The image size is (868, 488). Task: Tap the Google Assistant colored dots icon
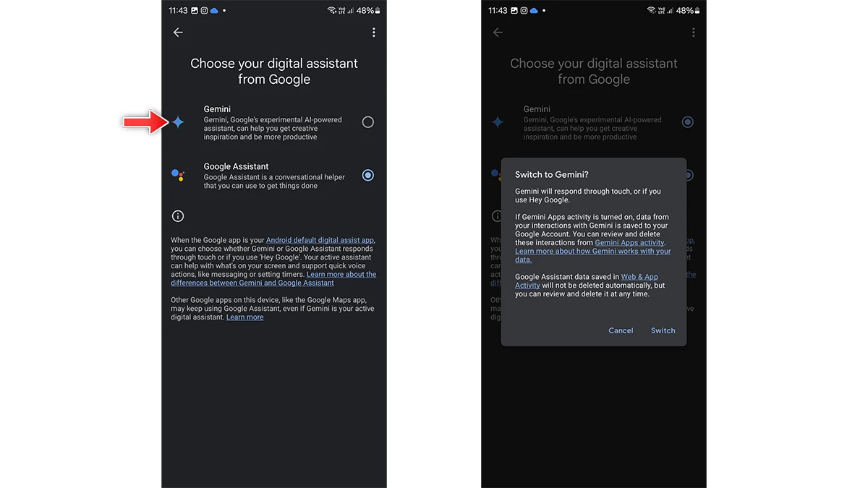pyautogui.click(x=178, y=175)
